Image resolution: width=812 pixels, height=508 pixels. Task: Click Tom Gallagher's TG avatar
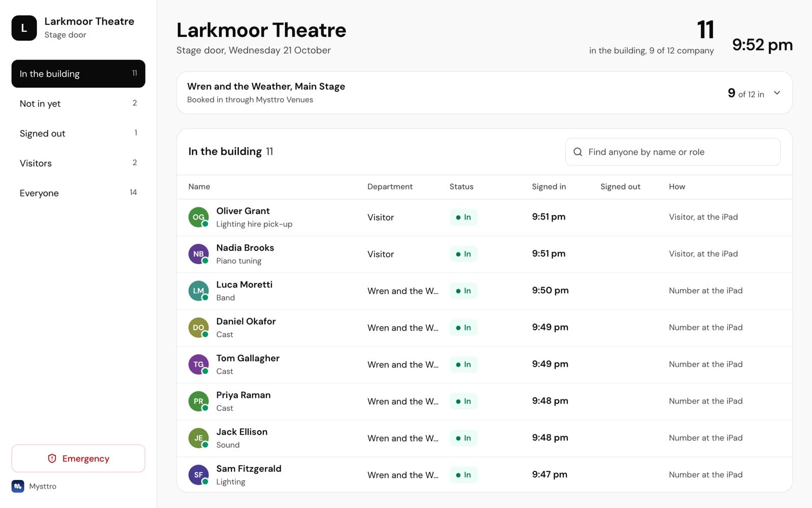pos(198,364)
